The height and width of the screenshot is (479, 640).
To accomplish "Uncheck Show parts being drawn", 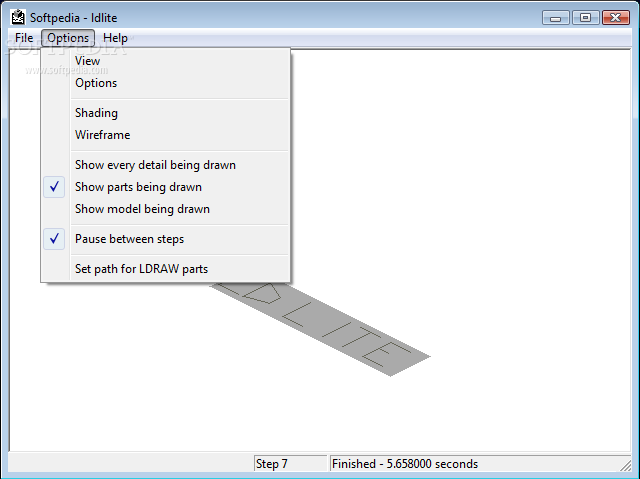I will [166, 187].
